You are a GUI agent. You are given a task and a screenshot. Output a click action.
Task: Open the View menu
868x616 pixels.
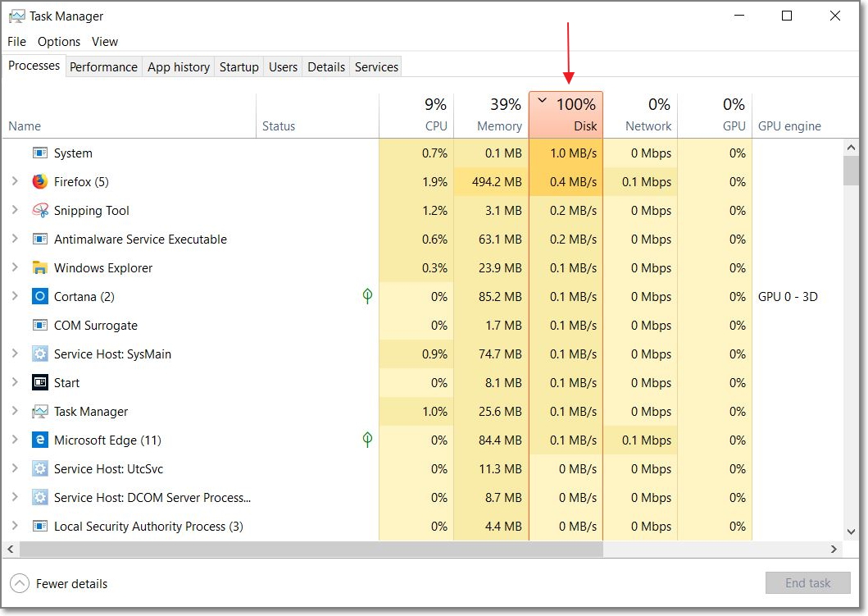coord(105,42)
